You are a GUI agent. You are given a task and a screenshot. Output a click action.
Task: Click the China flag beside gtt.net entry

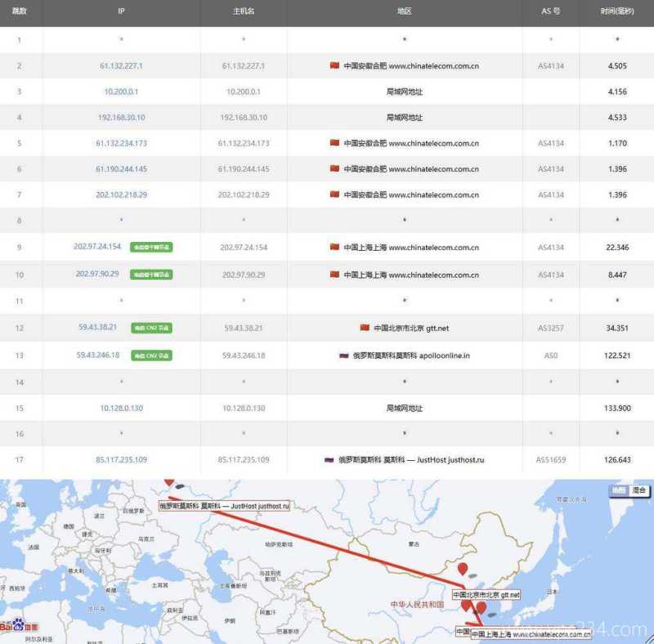pyautogui.click(x=367, y=328)
